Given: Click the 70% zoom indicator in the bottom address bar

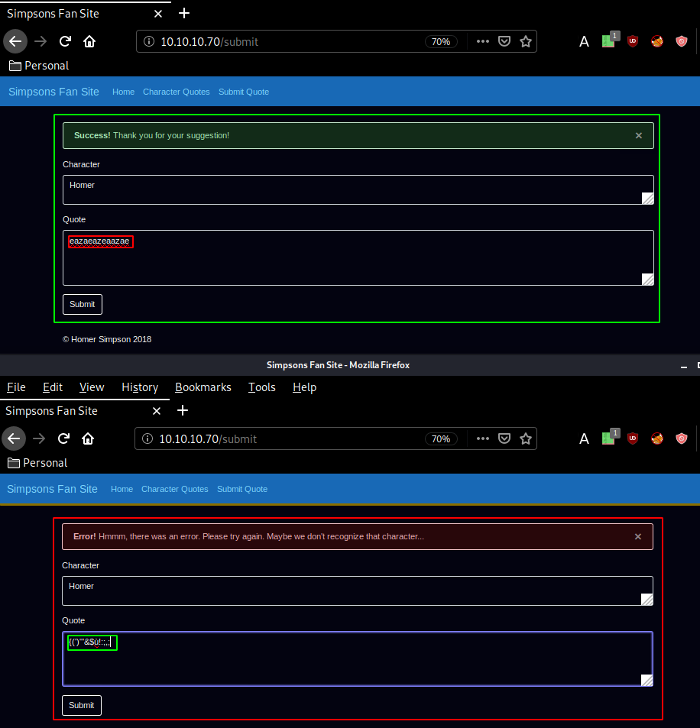Looking at the screenshot, I should pos(441,438).
